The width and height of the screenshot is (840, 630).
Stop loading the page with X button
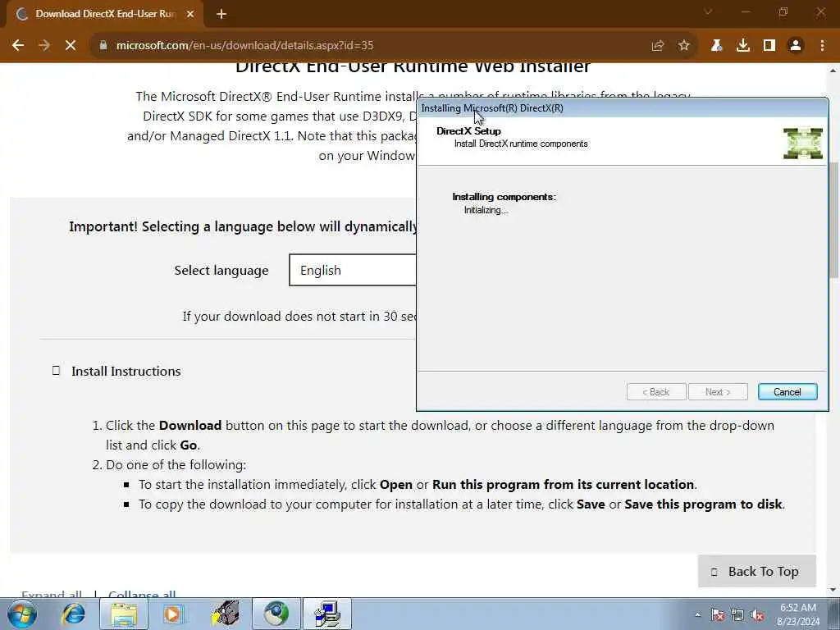coord(71,46)
